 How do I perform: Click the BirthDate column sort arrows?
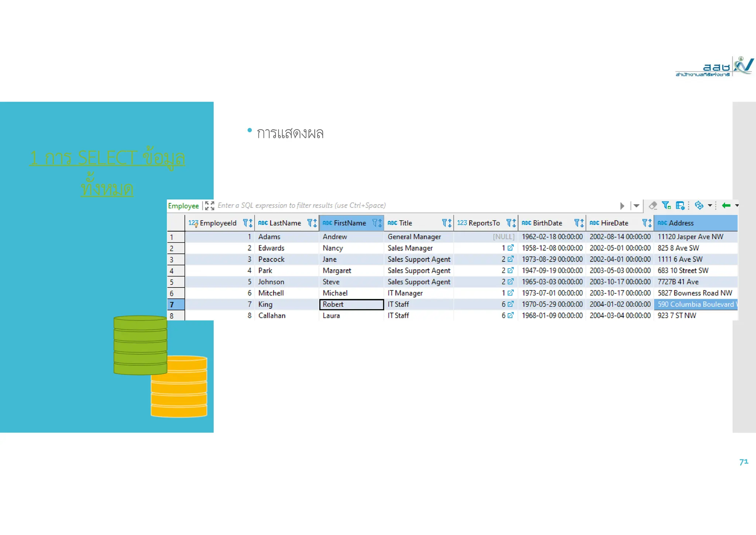582,223
